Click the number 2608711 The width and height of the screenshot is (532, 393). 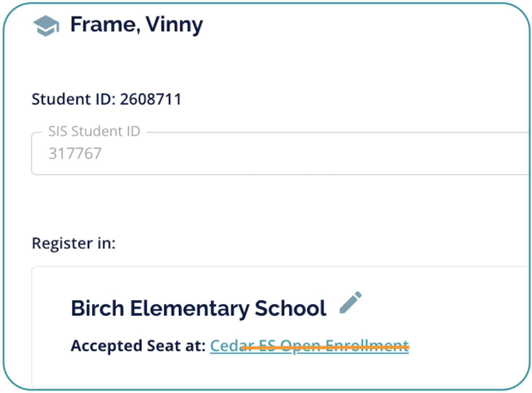point(151,99)
